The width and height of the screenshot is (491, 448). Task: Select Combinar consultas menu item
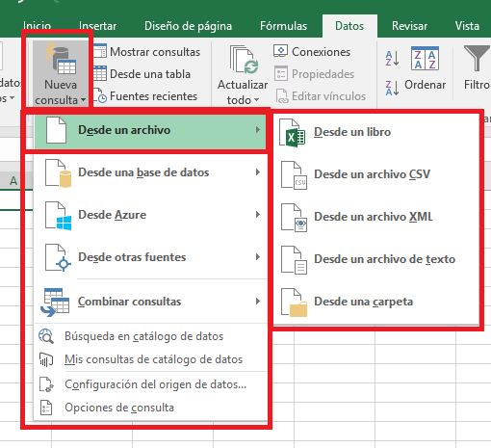150,302
